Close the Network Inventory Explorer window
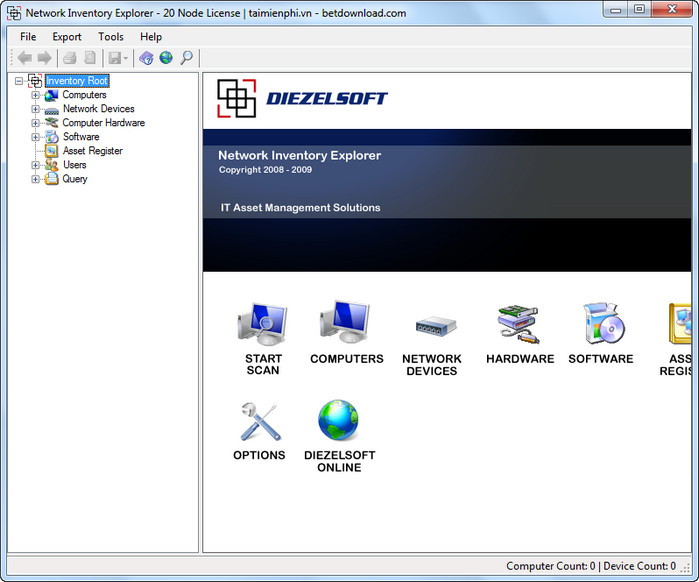 671,9
